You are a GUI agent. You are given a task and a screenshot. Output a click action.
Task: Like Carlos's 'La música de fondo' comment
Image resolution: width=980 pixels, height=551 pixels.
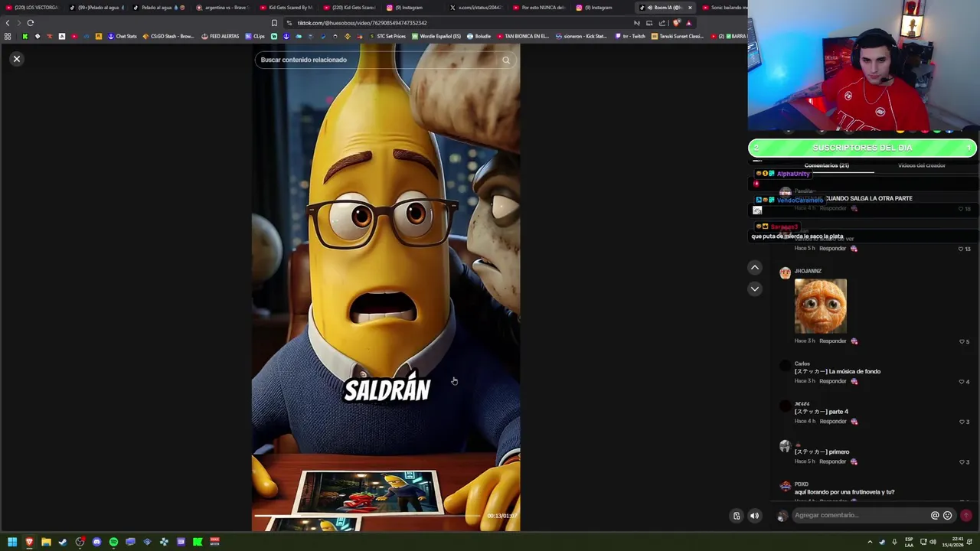click(x=962, y=381)
